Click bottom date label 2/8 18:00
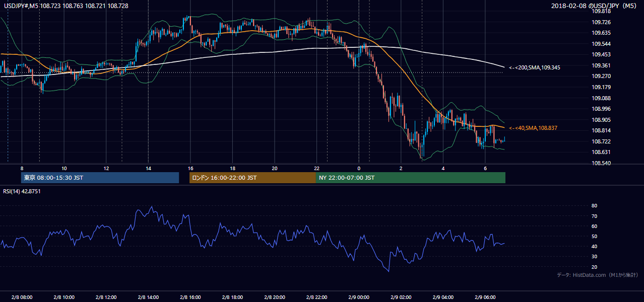Screen dimensions: 644x302 click(232, 297)
